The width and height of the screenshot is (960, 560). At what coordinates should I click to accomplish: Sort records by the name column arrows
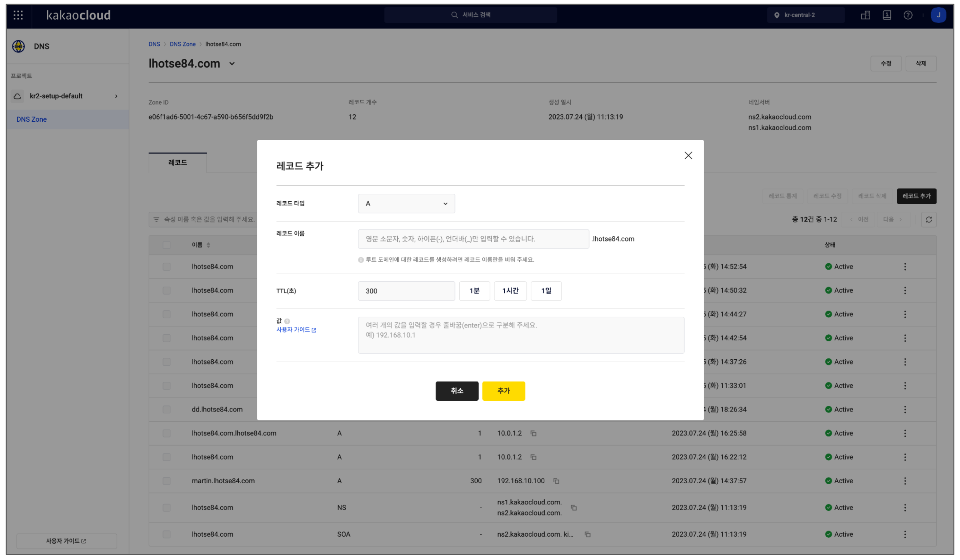click(209, 245)
